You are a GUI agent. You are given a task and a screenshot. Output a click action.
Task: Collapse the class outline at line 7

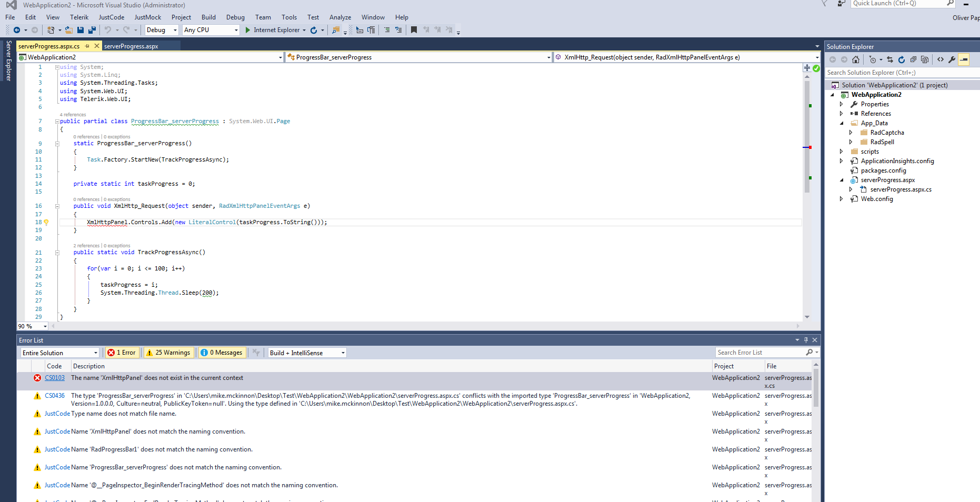57,122
